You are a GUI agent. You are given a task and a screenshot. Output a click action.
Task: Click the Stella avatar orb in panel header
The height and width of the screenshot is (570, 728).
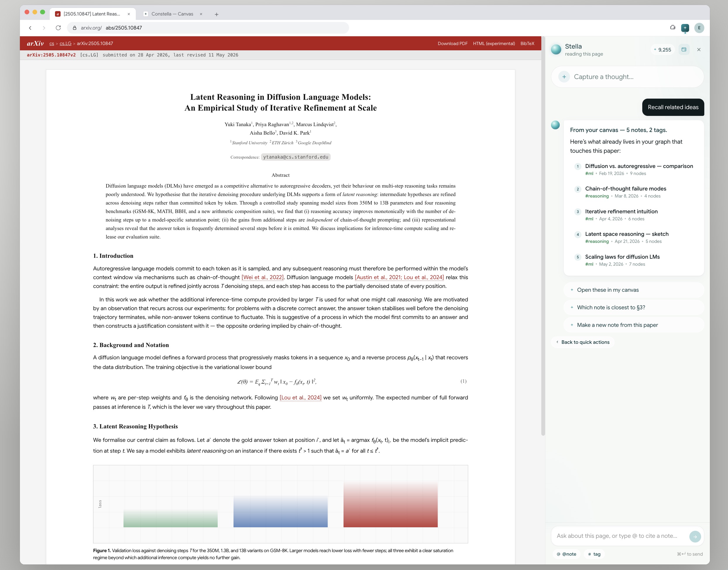[x=556, y=50]
